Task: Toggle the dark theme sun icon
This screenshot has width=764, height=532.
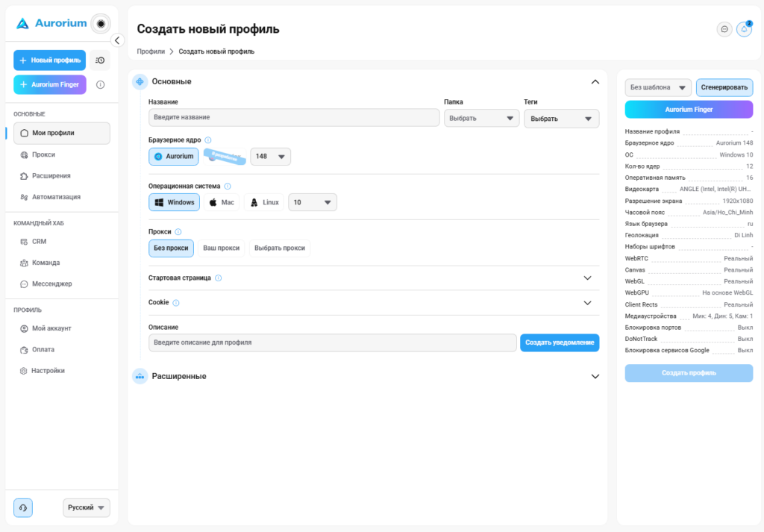Action: tap(101, 23)
